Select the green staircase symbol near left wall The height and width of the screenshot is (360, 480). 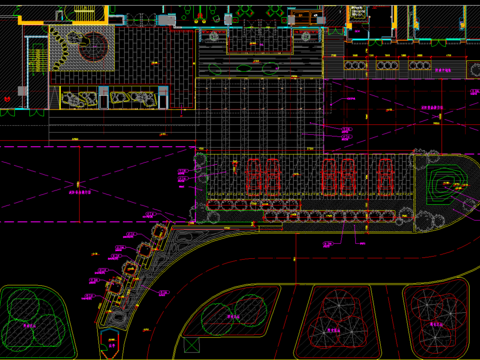[x=37, y=60]
